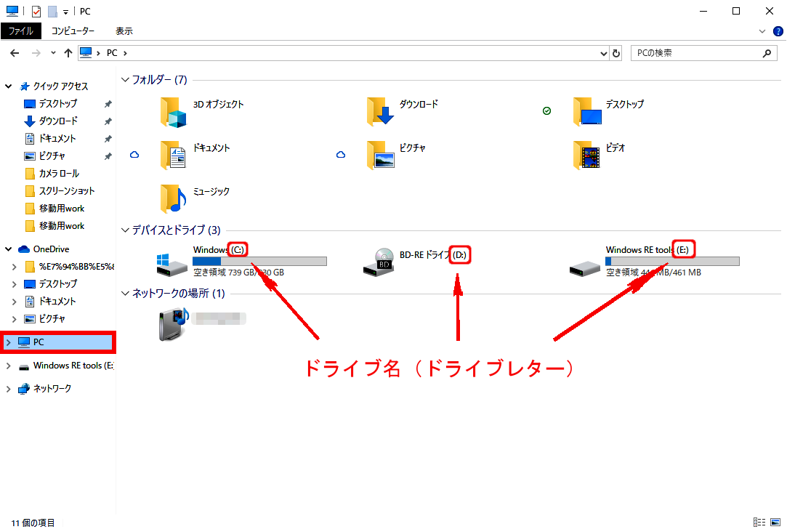The width and height of the screenshot is (787, 532).
Task: Click the OneDrive cloud icon in the sidebar
Action: (23, 249)
